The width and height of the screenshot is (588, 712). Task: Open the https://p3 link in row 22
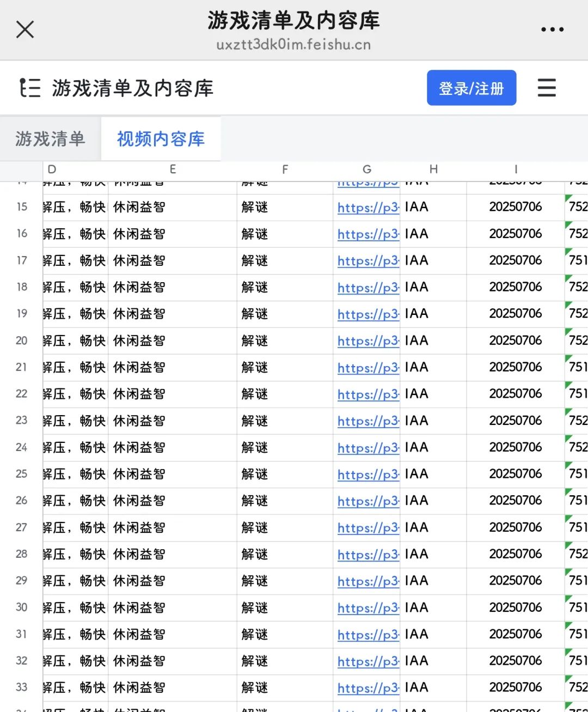point(369,394)
